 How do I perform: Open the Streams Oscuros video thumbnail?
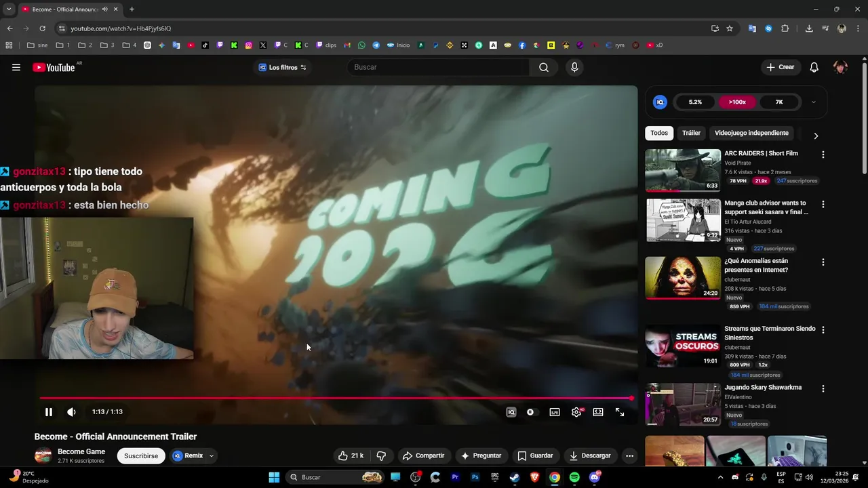pos(683,346)
